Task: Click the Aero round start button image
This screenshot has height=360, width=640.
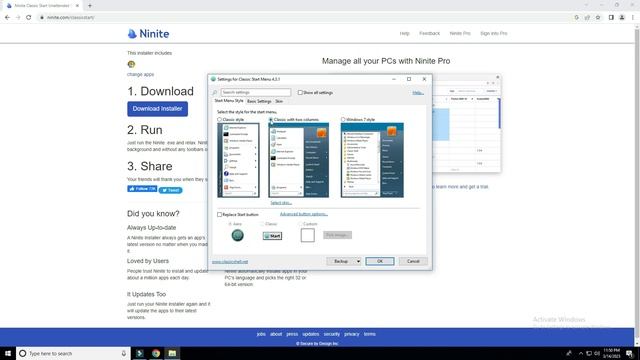Action: click(x=238, y=235)
